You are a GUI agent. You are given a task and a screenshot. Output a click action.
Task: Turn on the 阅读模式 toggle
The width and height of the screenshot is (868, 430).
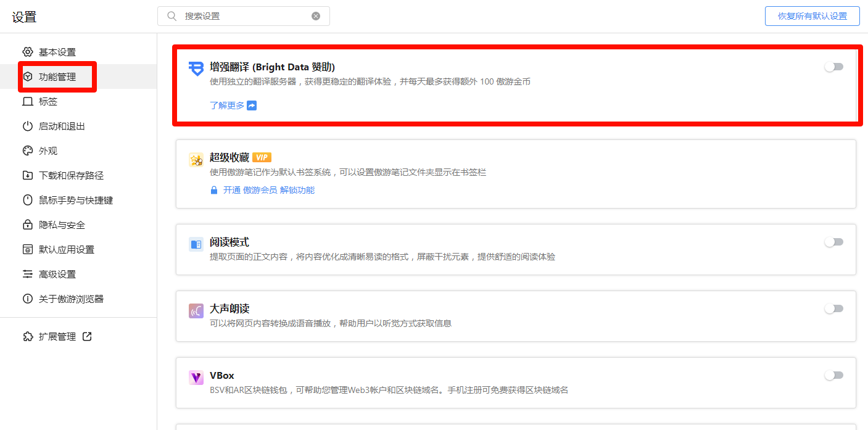click(x=833, y=242)
